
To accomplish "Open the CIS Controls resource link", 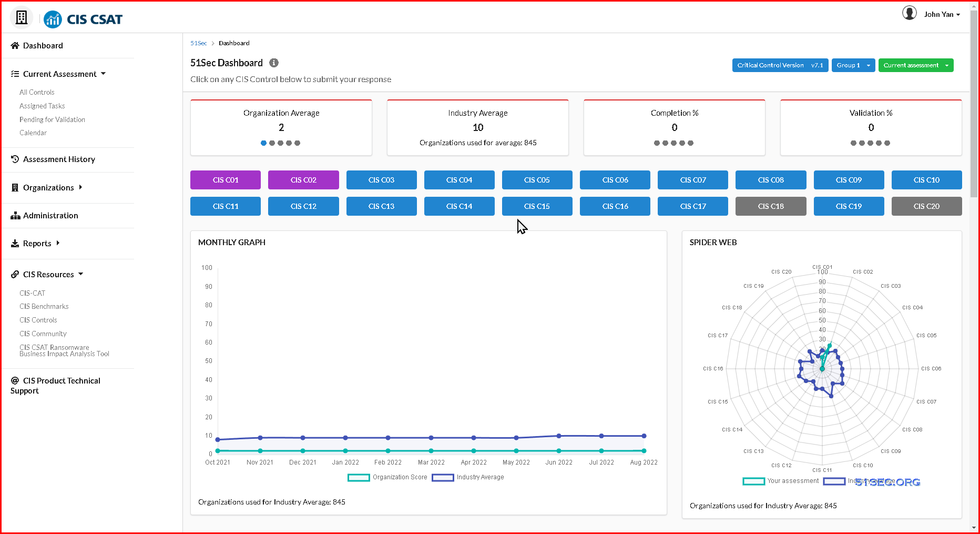I will pyautogui.click(x=38, y=320).
